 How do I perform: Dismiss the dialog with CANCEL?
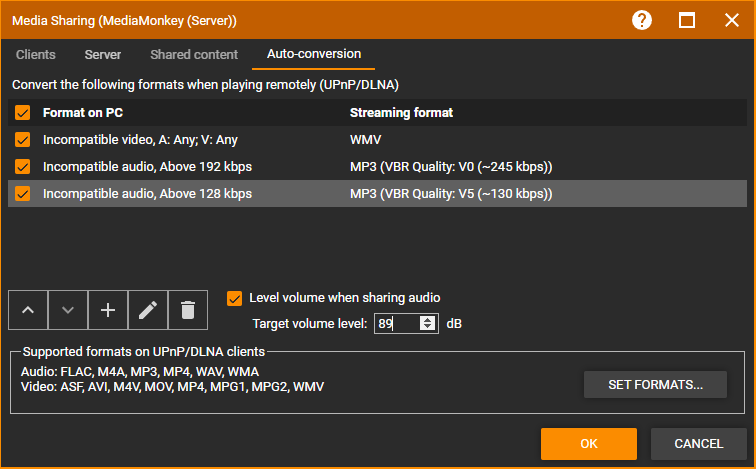pos(699,444)
